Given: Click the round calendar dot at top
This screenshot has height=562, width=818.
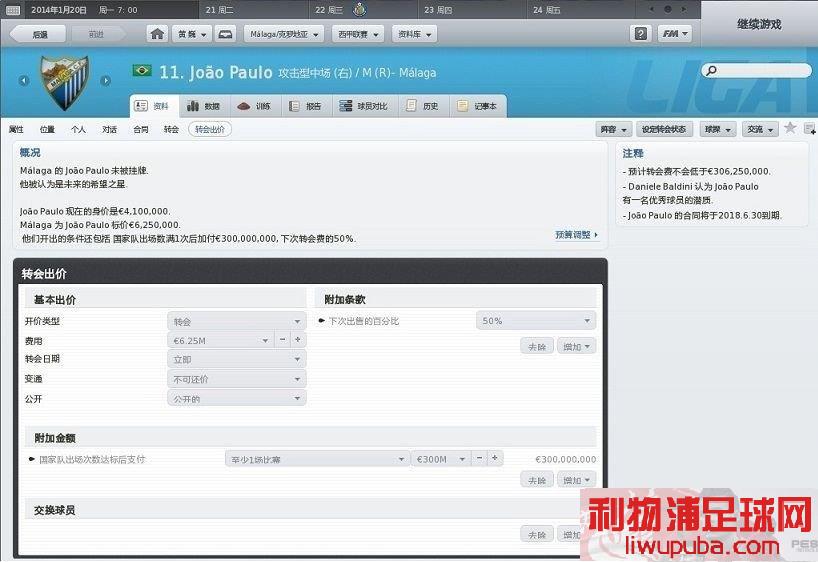Looking at the screenshot, I should (x=668, y=9).
